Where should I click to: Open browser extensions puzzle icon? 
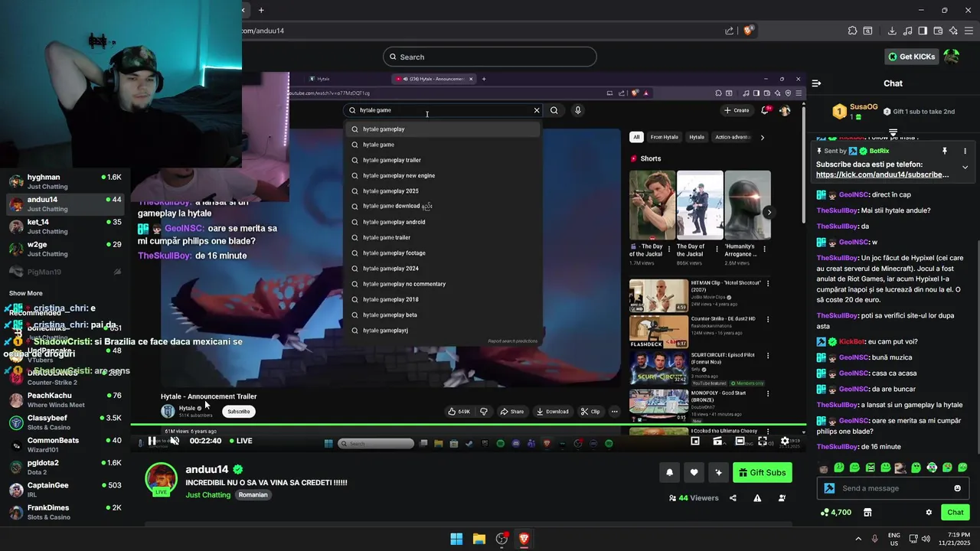[852, 31]
